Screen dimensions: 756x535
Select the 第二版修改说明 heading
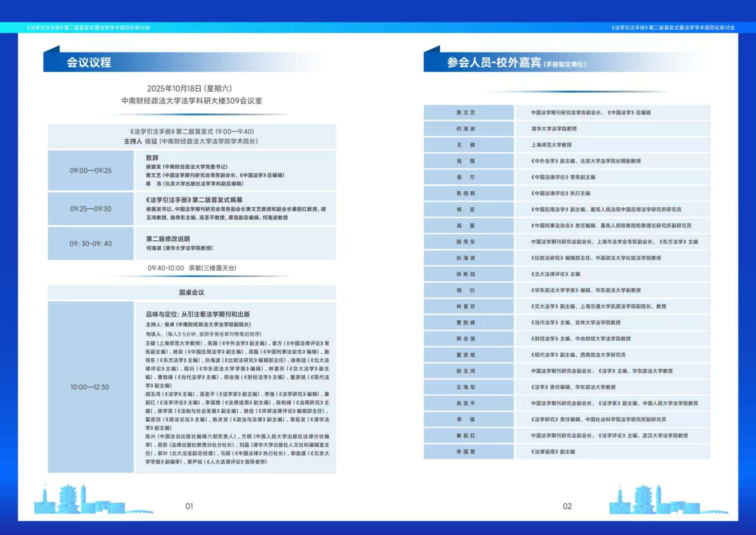168,239
